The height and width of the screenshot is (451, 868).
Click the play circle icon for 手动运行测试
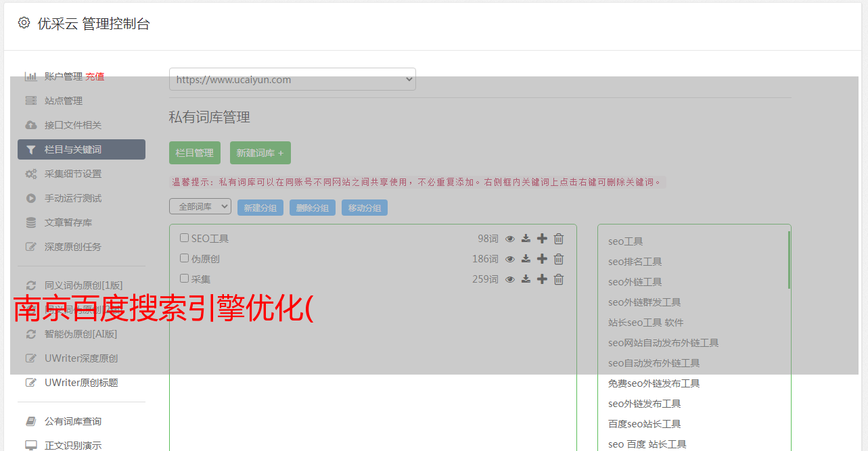tap(31, 198)
